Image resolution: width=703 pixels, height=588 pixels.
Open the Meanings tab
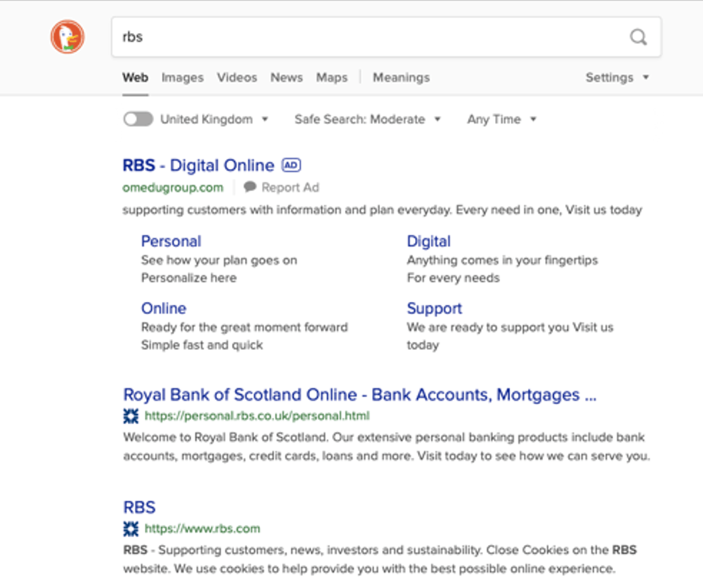pos(401,78)
